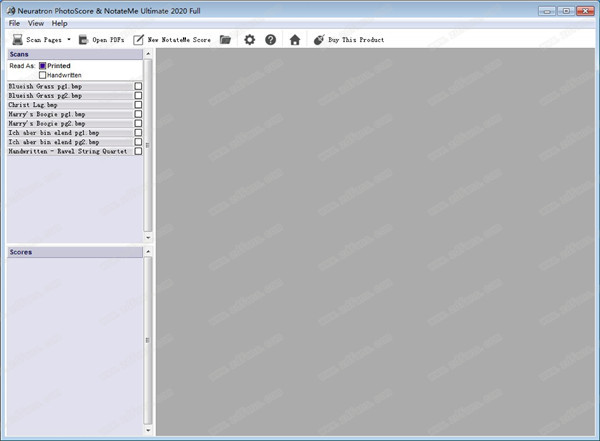This screenshot has height=441, width=600.
Task: Click the Open PDFs label
Action: (108, 40)
